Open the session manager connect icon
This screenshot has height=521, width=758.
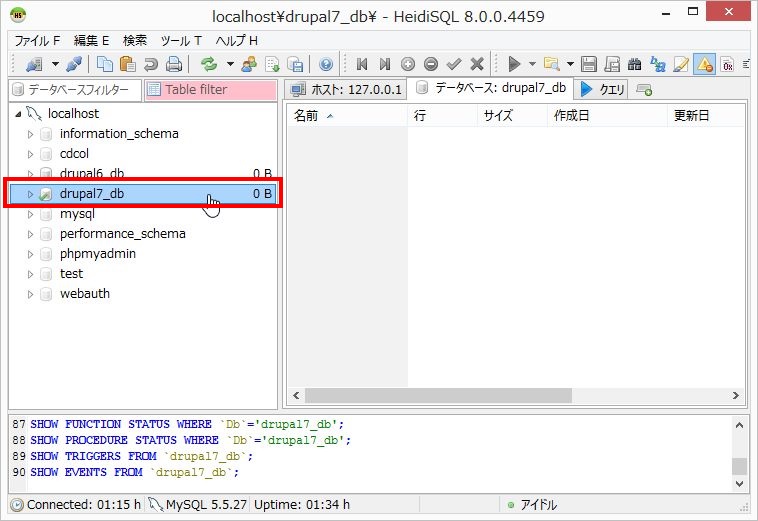[x=34, y=64]
